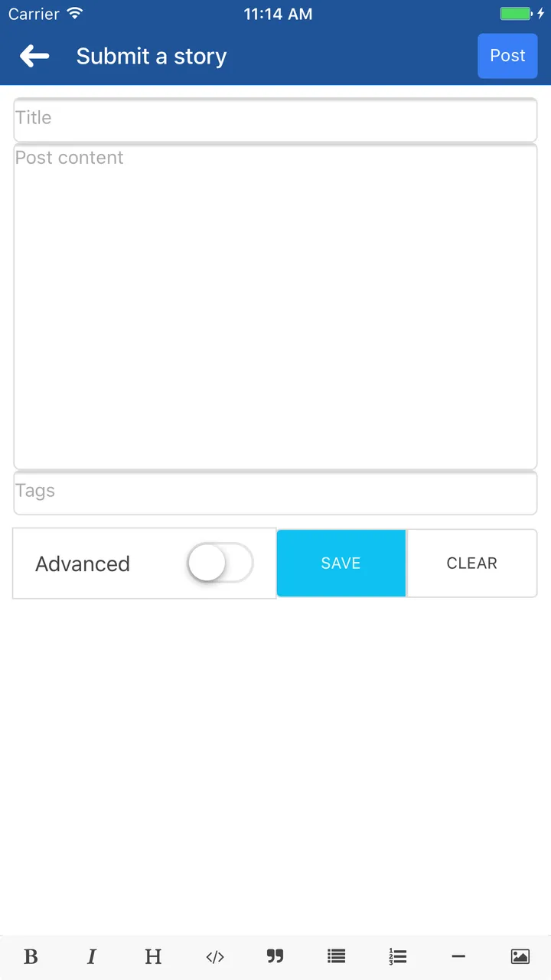Image resolution: width=551 pixels, height=980 pixels.
Task: Insert a bulleted list
Action: coord(337,956)
